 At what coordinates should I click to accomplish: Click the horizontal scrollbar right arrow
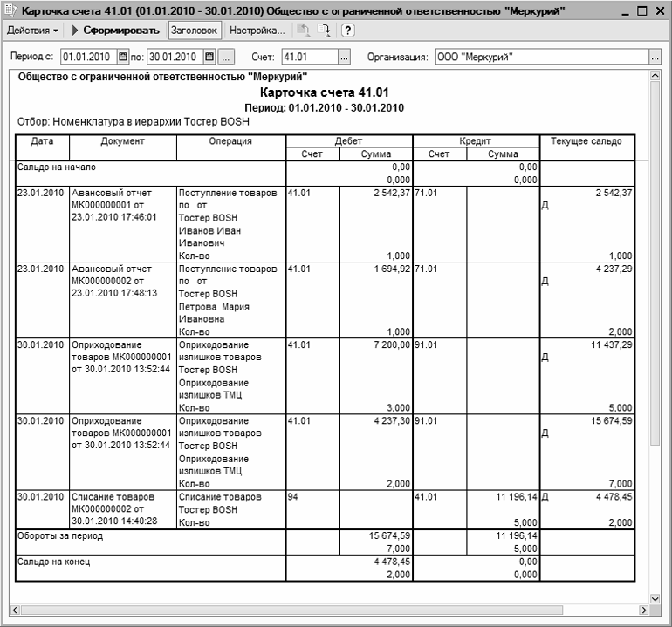pyautogui.click(x=644, y=610)
